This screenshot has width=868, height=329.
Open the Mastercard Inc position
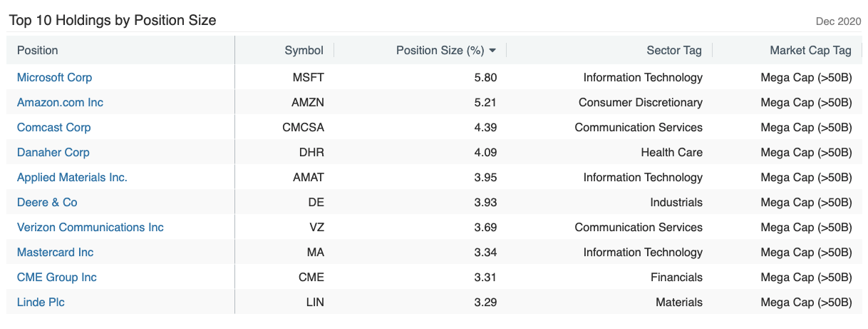[55, 252]
